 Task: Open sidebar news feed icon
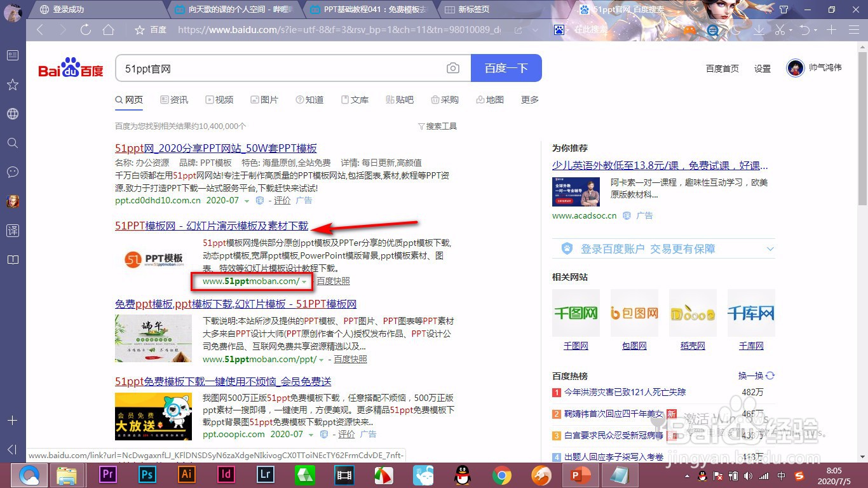pyautogui.click(x=12, y=55)
